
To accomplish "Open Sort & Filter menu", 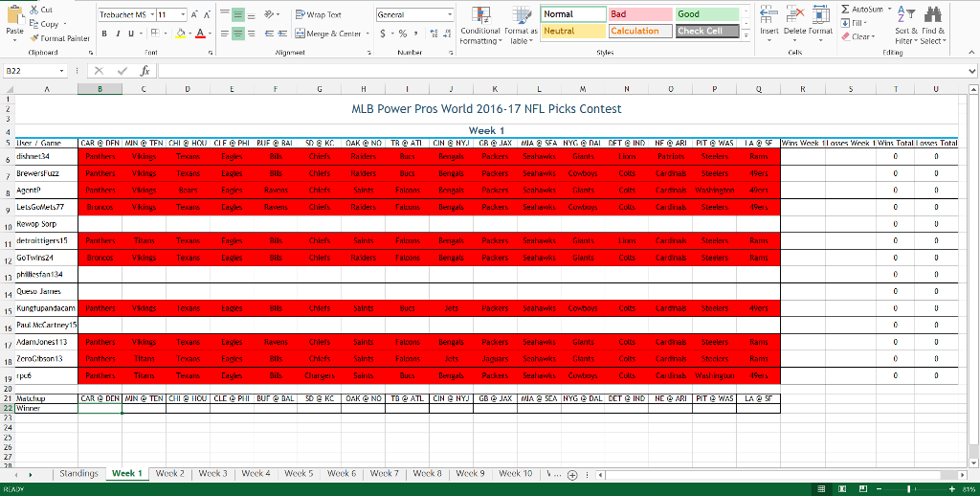I will (x=906, y=25).
